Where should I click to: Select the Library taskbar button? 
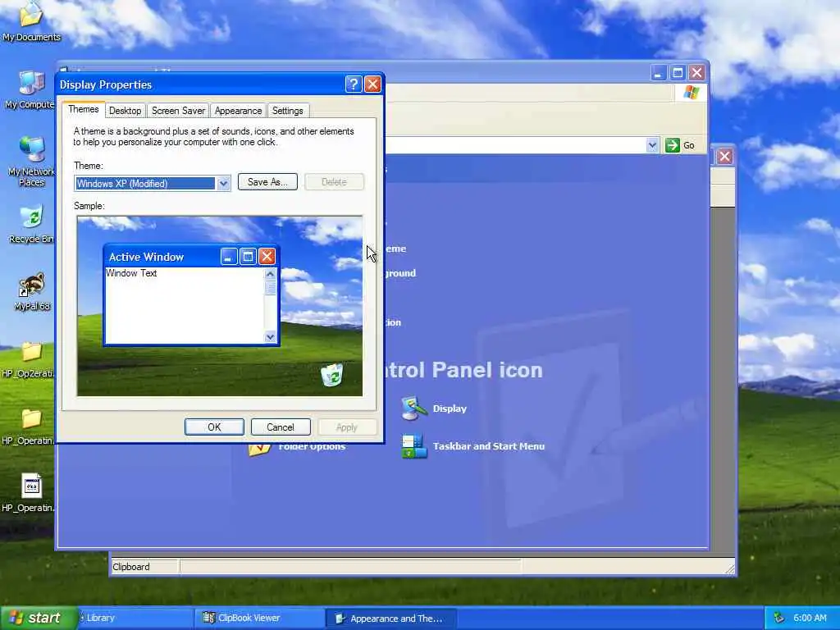134,618
